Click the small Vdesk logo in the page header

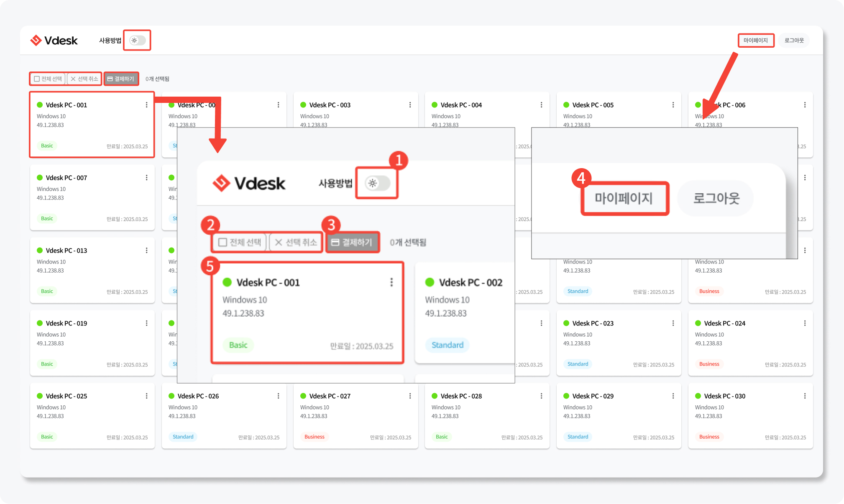54,41
